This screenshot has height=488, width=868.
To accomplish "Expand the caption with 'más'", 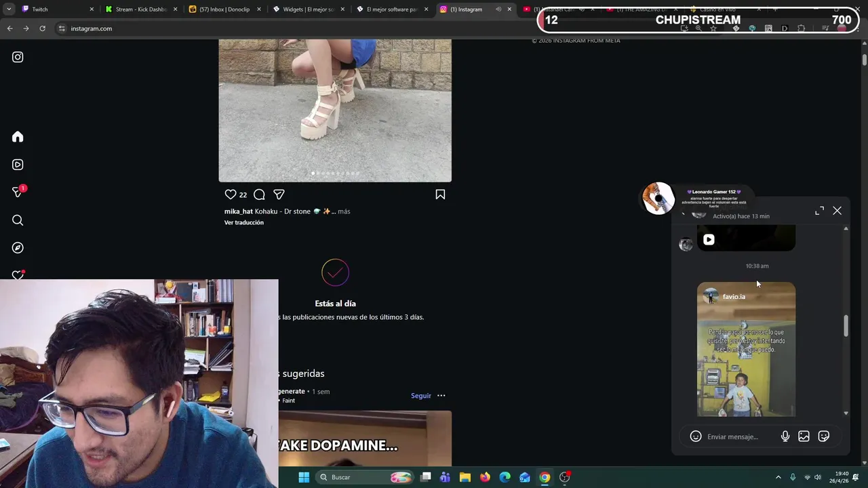I will click(344, 211).
